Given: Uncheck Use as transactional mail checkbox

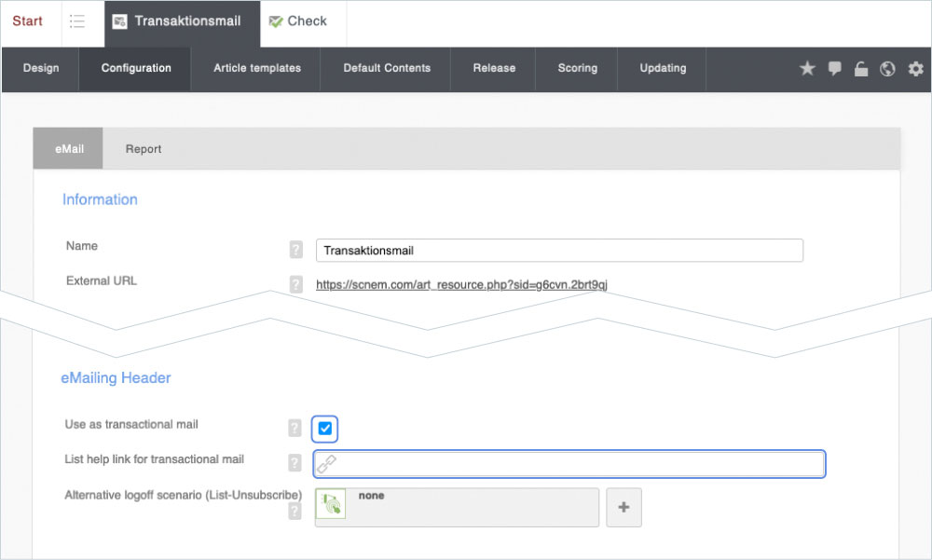Looking at the screenshot, I should point(325,429).
